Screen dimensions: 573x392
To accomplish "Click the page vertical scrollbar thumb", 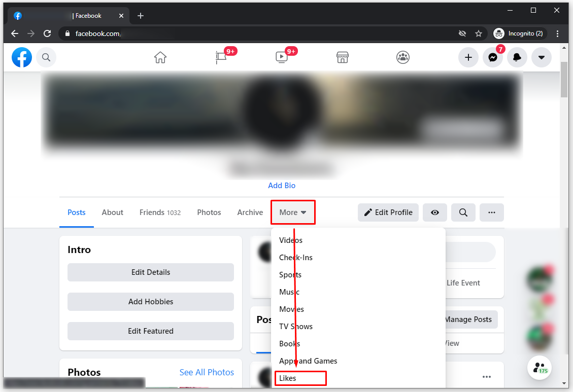I will 564,79.
